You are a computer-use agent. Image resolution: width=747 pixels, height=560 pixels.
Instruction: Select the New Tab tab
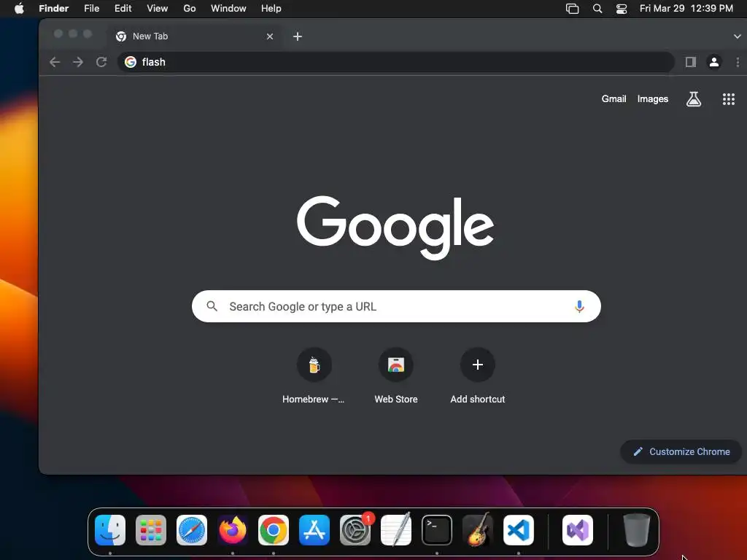pos(196,36)
